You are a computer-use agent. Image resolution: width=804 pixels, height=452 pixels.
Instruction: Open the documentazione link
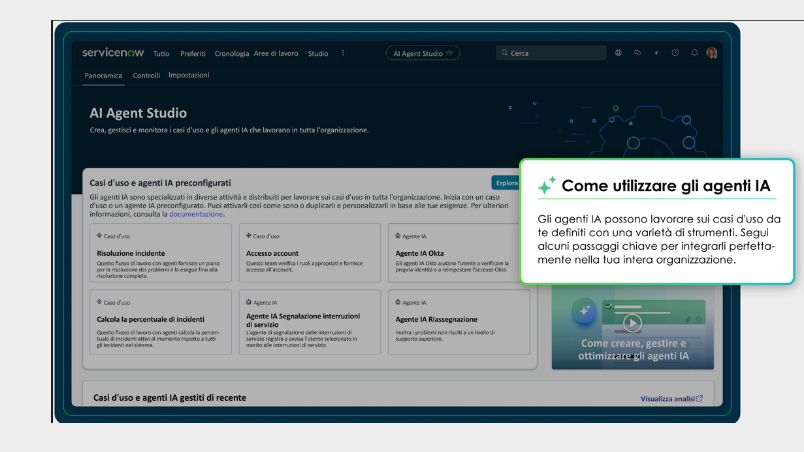(196, 214)
